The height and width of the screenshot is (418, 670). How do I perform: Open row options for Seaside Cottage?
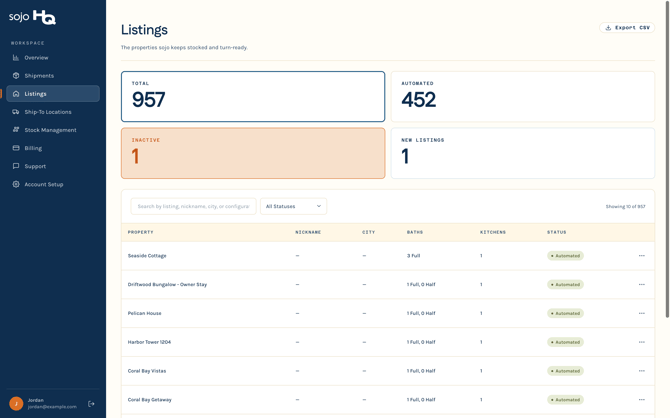(x=641, y=256)
